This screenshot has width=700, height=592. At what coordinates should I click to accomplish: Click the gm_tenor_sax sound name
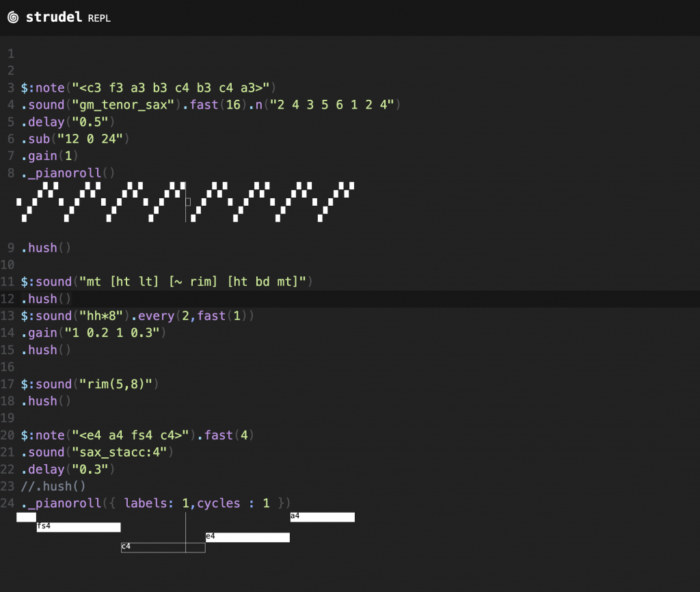(123, 105)
